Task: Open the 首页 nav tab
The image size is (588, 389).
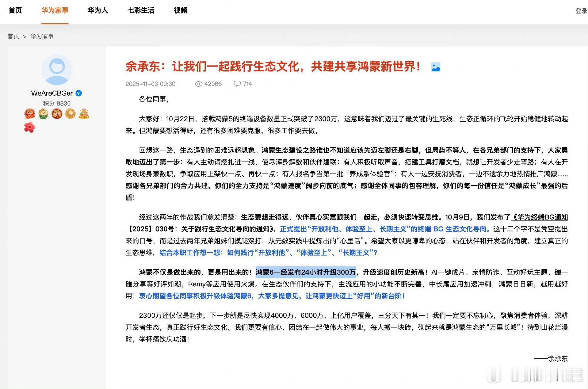Action: click(15, 11)
